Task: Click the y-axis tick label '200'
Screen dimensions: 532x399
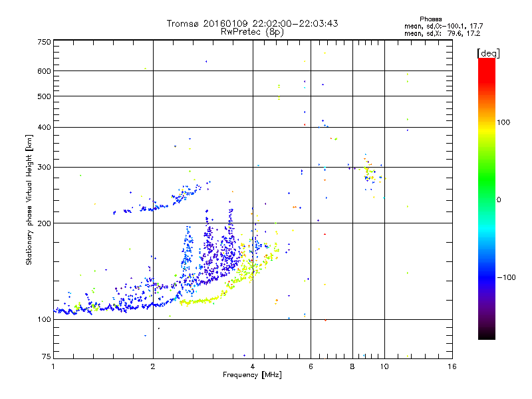Action: pyautogui.click(x=44, y=223)
